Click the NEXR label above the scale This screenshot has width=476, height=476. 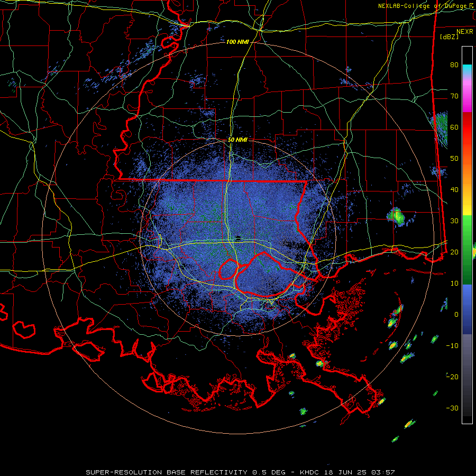point(465,32)
